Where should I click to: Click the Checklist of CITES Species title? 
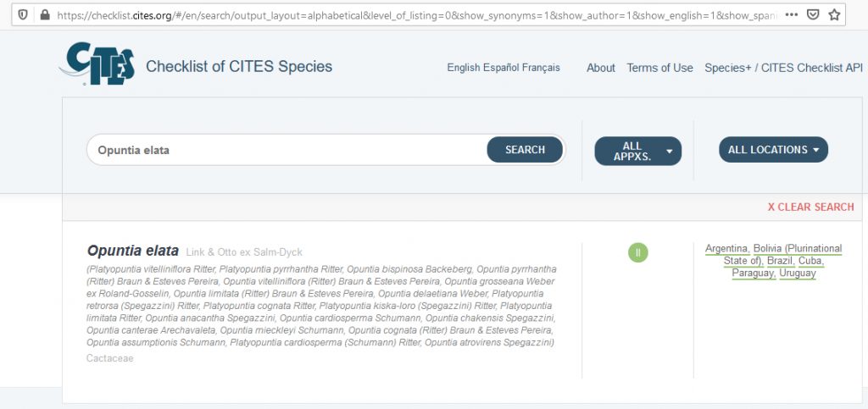point(239,67)
